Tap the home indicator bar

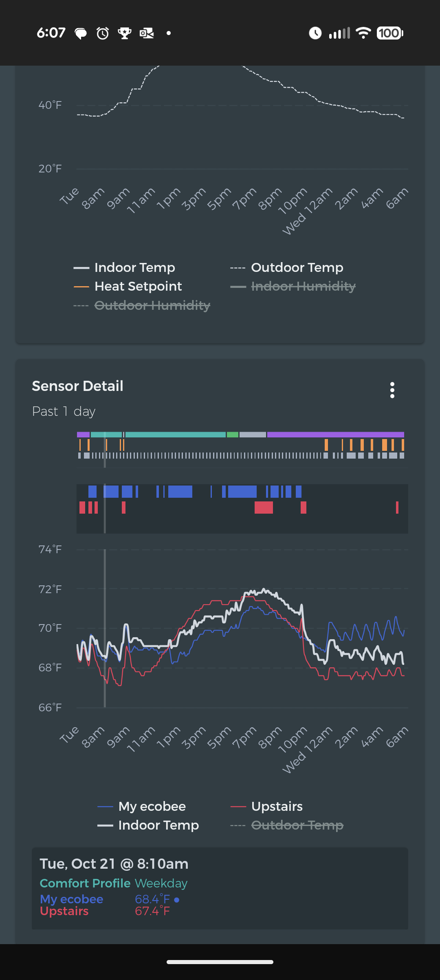(220, 962)
